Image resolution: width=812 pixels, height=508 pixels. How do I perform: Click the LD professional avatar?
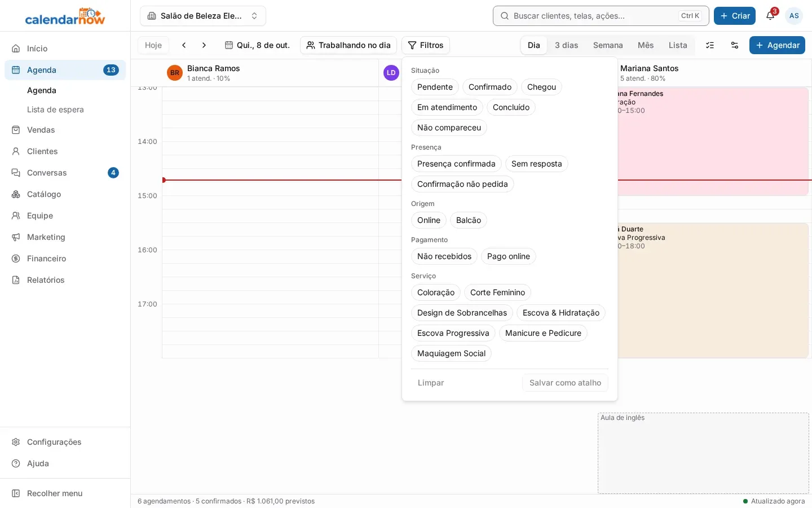pyautogui.click(x=391, y=73)
